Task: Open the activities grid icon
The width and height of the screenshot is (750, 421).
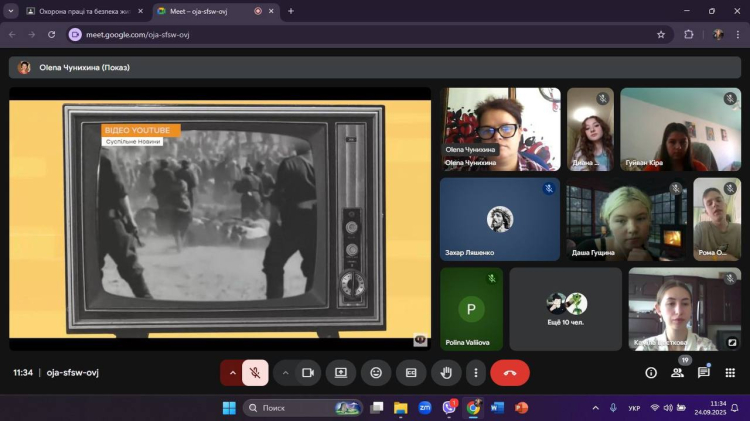Action: tap(730, 373)
